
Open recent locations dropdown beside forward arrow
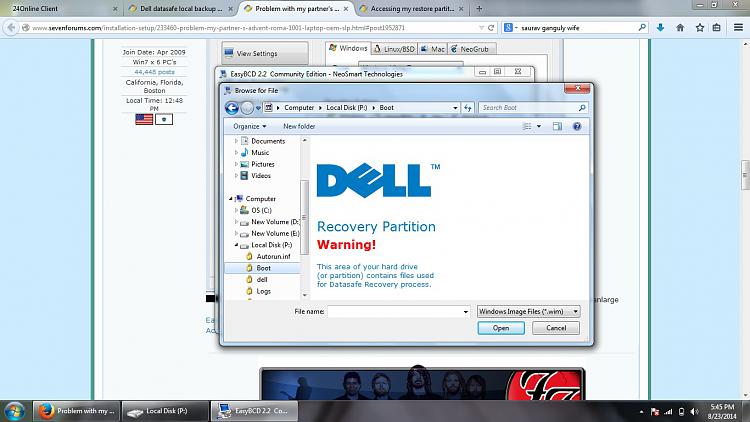tap(258, 108)
